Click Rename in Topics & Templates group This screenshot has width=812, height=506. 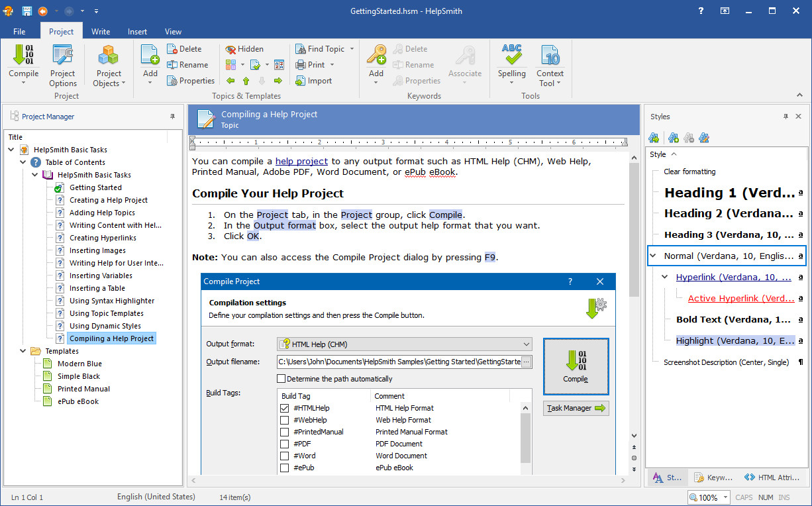[x=187, y=65]
